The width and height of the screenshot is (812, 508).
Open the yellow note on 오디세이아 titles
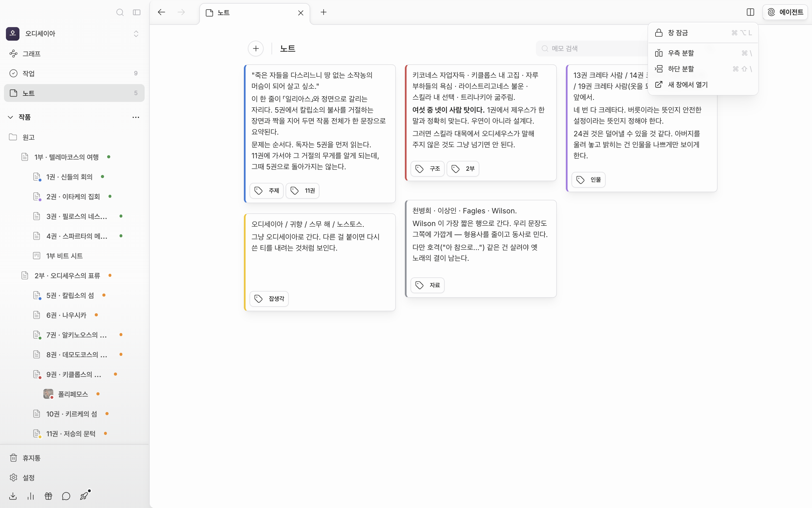(x=320, y=262)
